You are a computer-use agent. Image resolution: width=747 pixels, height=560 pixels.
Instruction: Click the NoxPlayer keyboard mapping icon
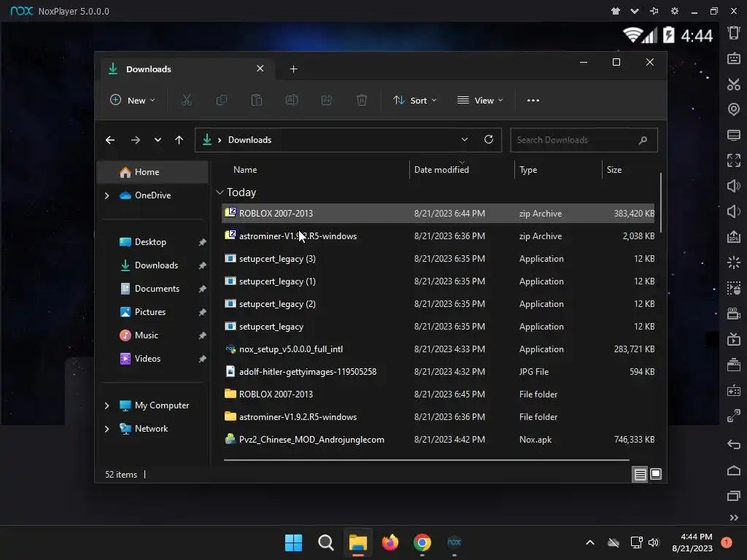tap(734, 58)
